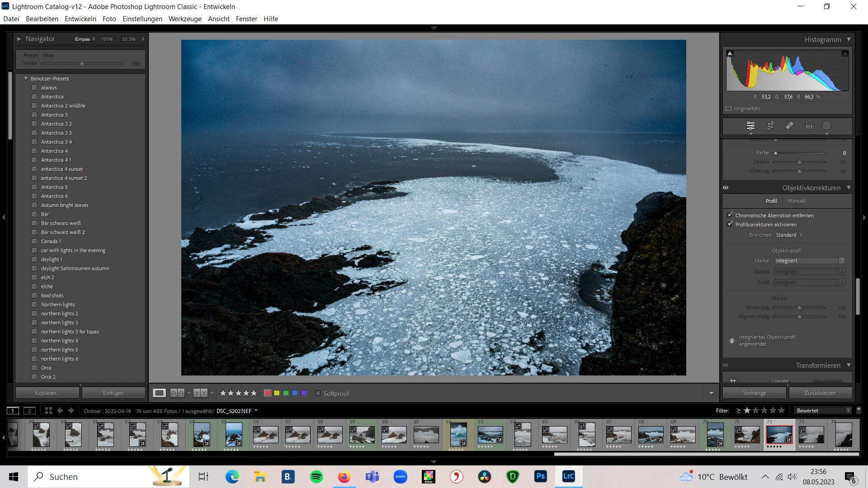Switch to loupe view icon in toolbar
Viewport: 868px width, 488px height.
(159, 393)
